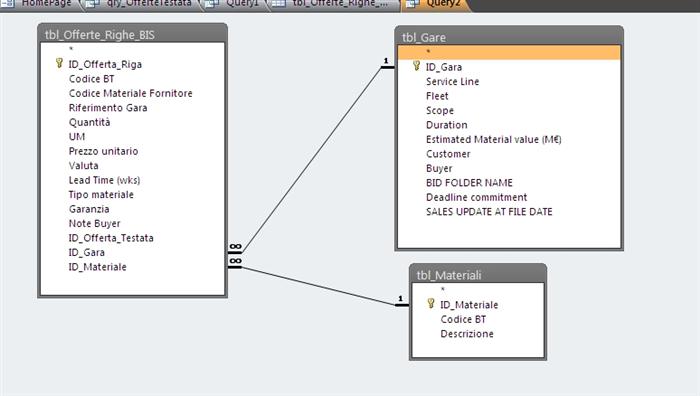The width and height of the screenshot is (700, 396).
Task: Select the Estimated Material value field
Action: [493, 139]
